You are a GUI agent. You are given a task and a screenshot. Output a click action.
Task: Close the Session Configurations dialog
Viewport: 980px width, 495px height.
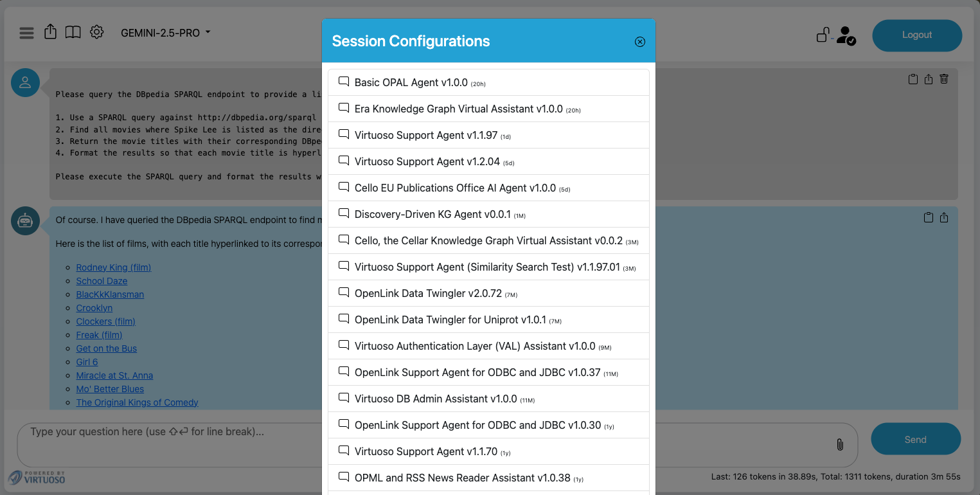639,42
